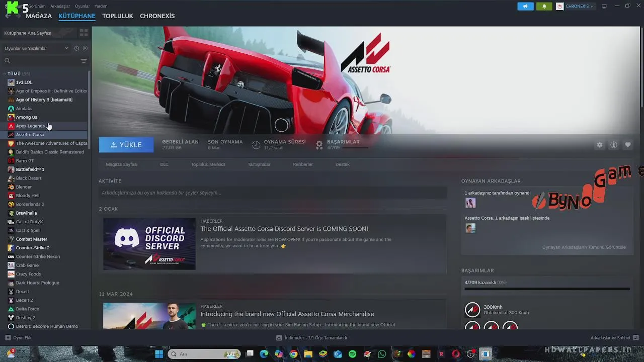The height and width of the screenshot is (362, 644).
Task: Open the advanced filter options icon
Action: pyautogui.click(x=84, y=61)
